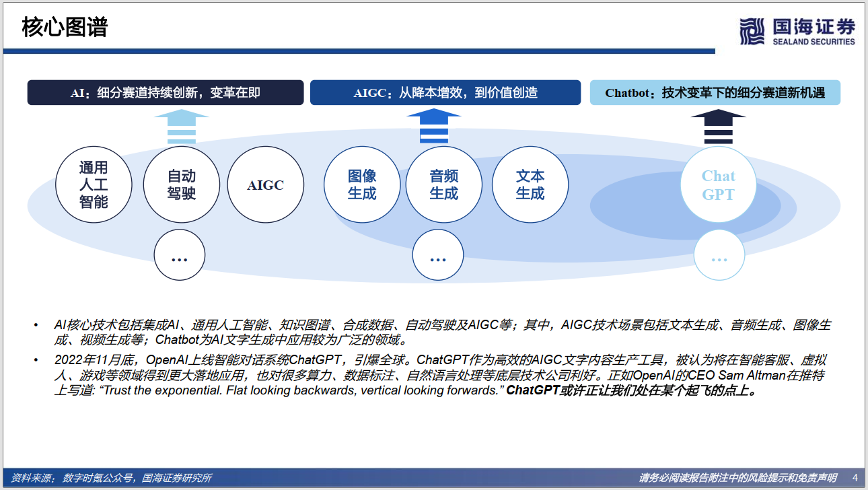868x490 pixels.
Task: Click the 国海证券 company name text
Action: tap(814, 26)
